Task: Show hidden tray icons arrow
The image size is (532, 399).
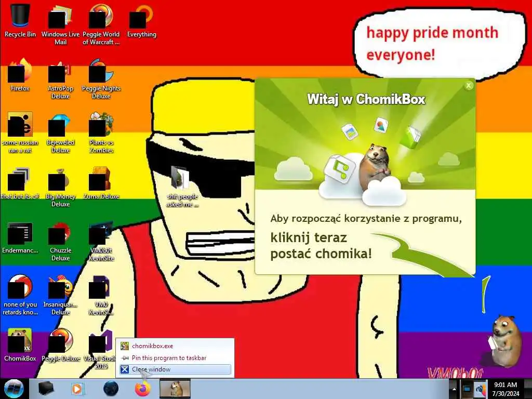Action: click(x=454, y=389)
